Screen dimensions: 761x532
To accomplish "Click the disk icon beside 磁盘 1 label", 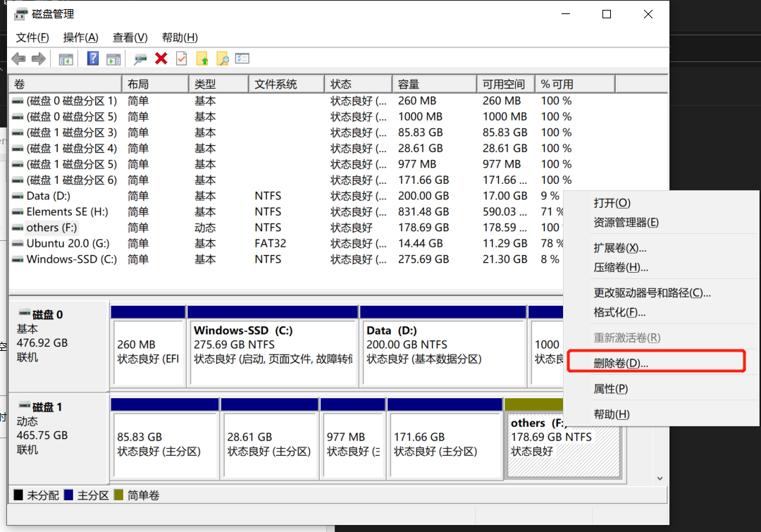I will [x=24, y=405].
